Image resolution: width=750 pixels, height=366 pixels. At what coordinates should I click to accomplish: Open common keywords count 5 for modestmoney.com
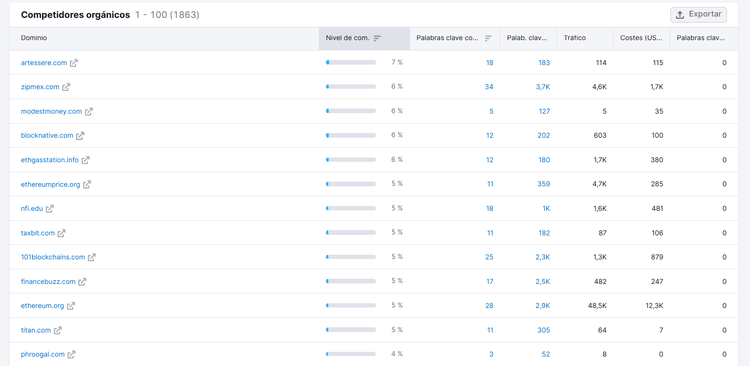[491, 111]
